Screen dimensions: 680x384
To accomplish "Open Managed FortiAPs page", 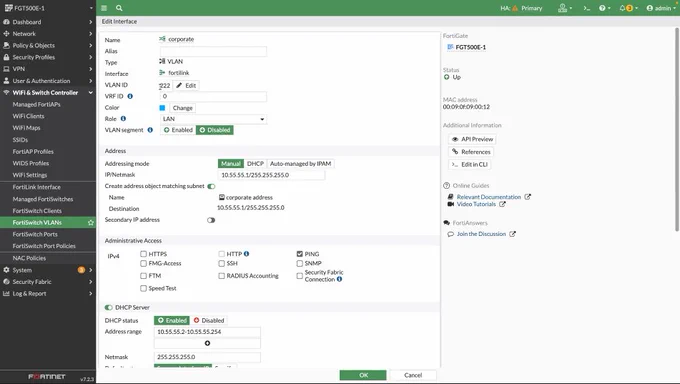I will (36, 104).
